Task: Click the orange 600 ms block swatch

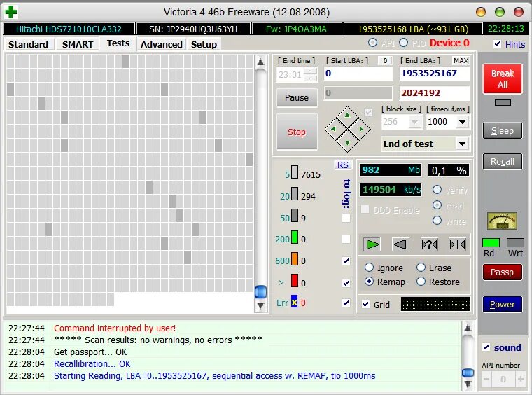Action: (x=295, y=259)
